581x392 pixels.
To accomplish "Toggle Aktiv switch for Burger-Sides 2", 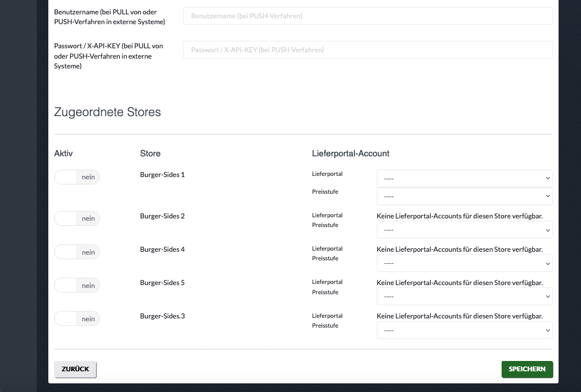I will 77,218.
